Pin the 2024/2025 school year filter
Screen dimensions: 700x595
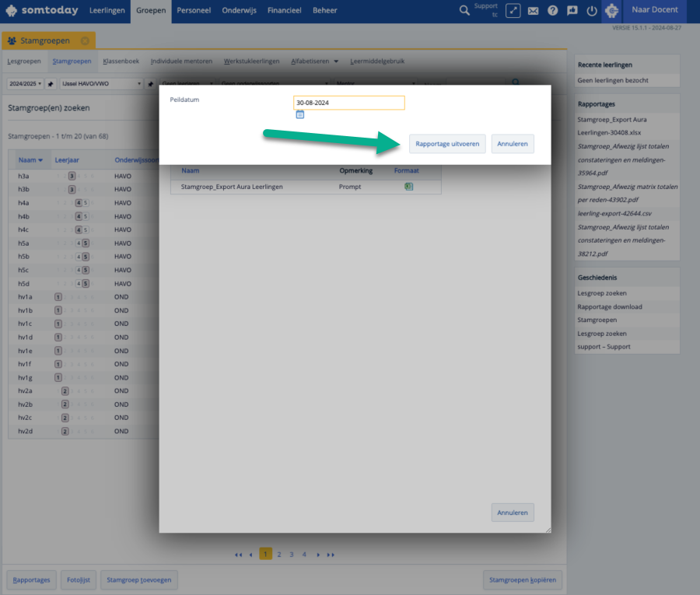click(51, 83)
